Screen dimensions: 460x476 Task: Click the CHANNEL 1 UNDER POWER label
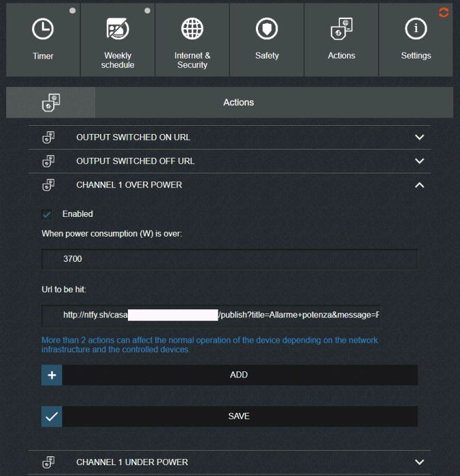click(132, 462)
